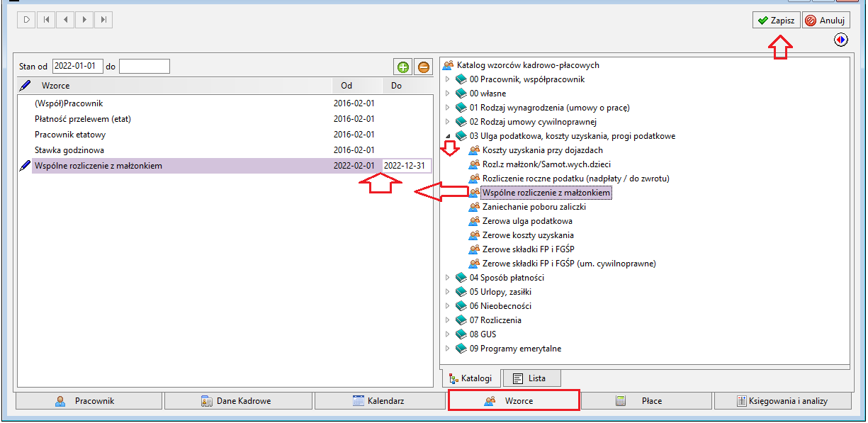The width and height of the screenshot is (868, 423).
Task: Click book icon of 06 Nieobecności
Action: (x=461, y=306)
